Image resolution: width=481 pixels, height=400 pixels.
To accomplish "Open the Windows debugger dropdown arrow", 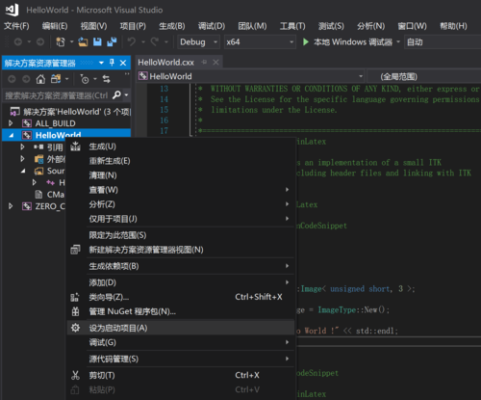I will 398,42.
